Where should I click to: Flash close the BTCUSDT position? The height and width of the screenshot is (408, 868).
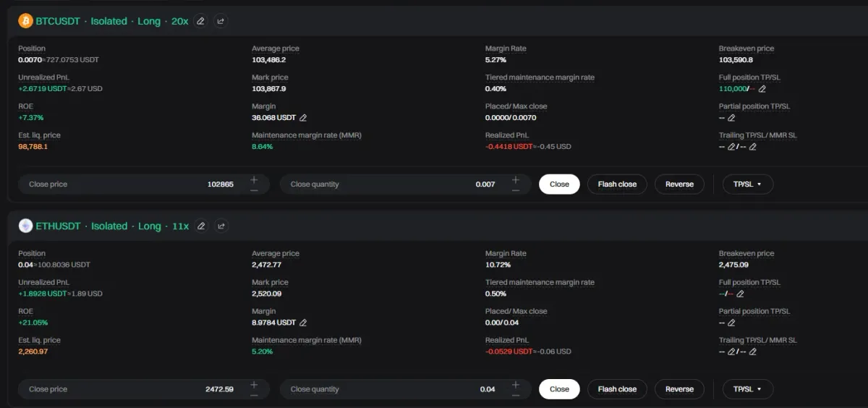tap(617, 184)
